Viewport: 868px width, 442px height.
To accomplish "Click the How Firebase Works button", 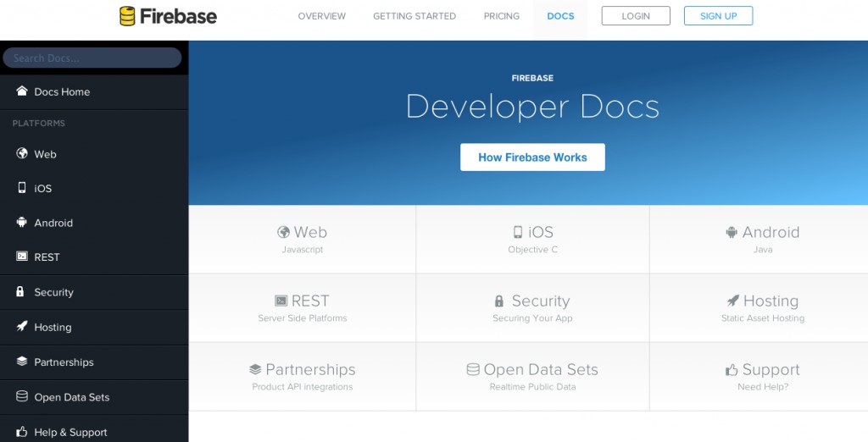I will (532, 157).
